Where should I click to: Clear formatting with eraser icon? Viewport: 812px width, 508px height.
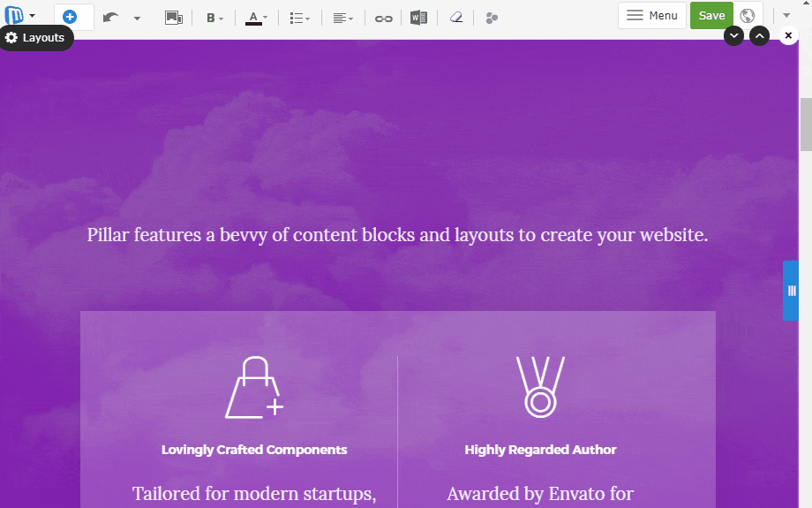(455, 19)
